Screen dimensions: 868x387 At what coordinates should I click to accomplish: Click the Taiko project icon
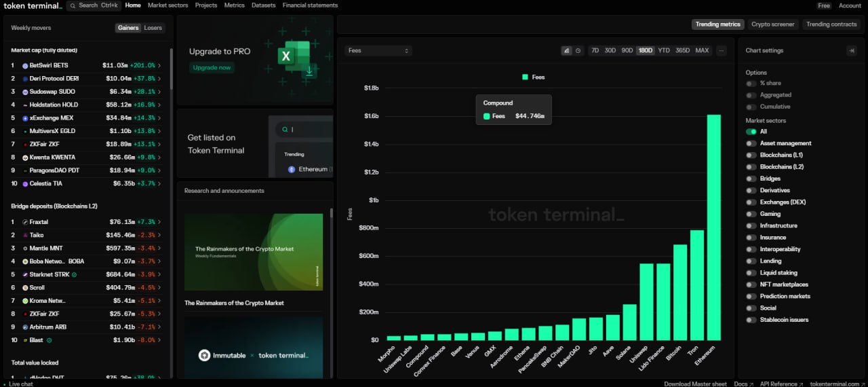(25, 235)
